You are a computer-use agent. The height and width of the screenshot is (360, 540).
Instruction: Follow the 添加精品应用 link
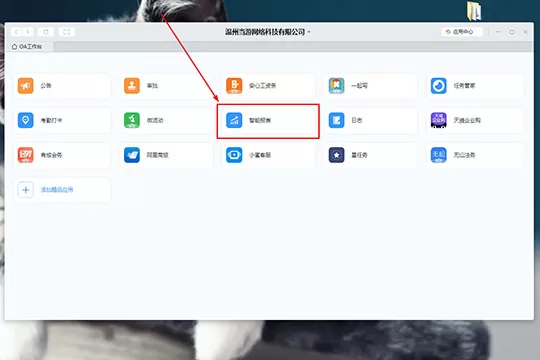[x=57, y=190]
